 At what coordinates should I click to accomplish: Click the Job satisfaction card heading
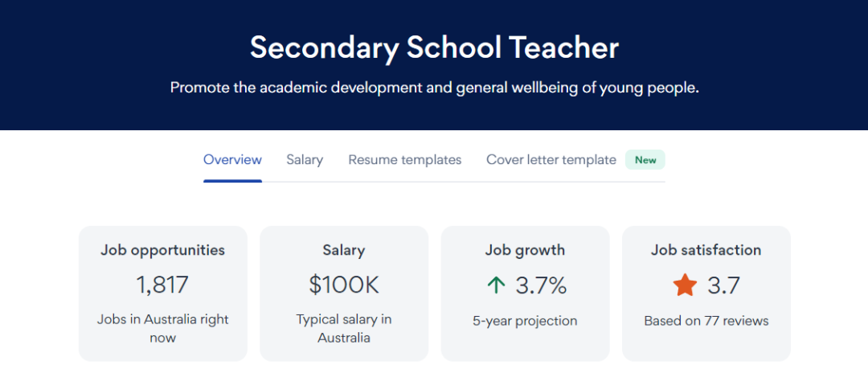click(x=706, y=250)
